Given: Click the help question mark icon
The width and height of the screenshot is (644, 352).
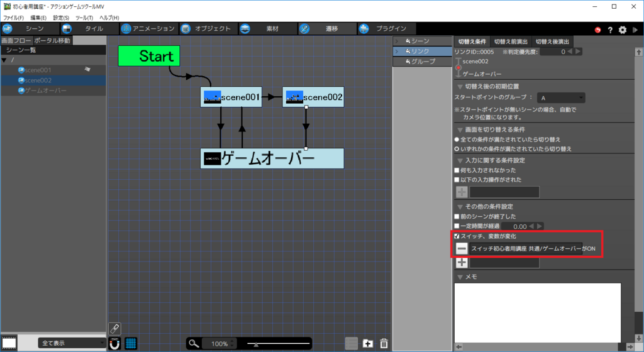Looking at the screenshot, I should pos(610,30).
